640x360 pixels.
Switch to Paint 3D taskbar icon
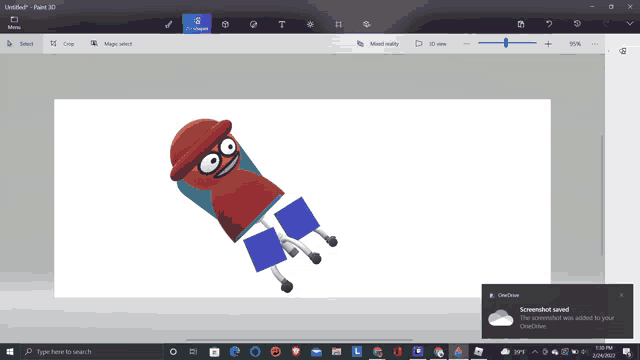click(458, 351)
